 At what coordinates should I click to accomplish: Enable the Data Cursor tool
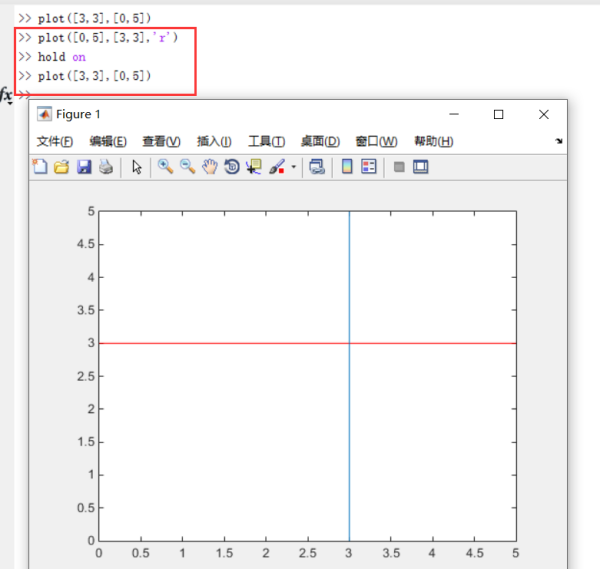[x=254, y=167]
